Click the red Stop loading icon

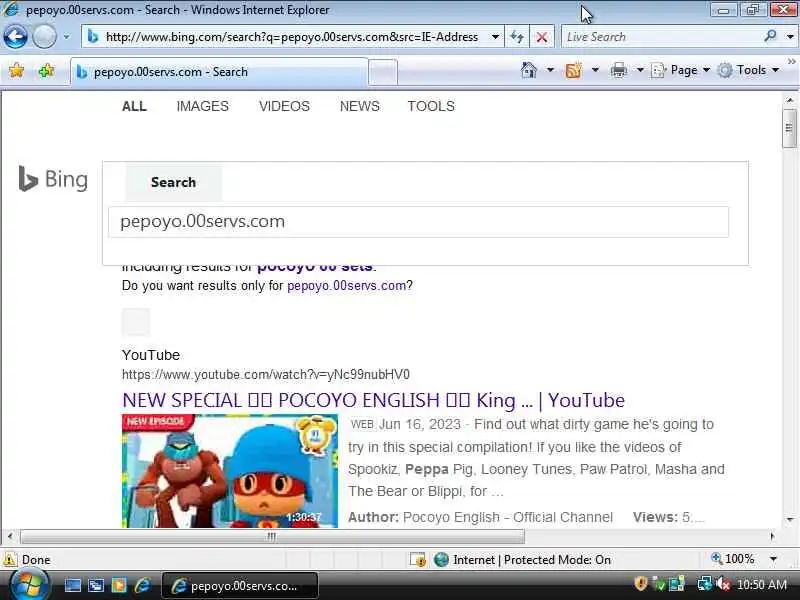(x=542, y=37)
